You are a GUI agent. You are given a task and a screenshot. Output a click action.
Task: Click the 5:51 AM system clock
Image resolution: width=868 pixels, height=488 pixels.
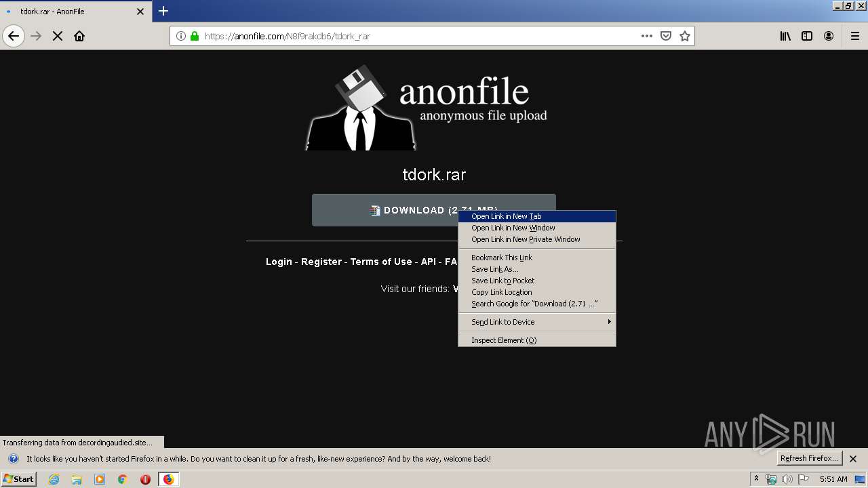click(833, 479)
